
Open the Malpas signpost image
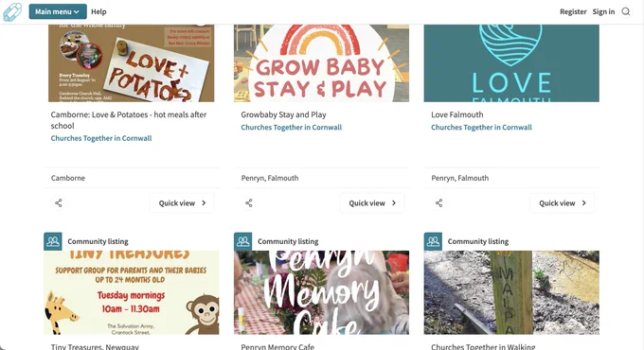coord(511,292)
